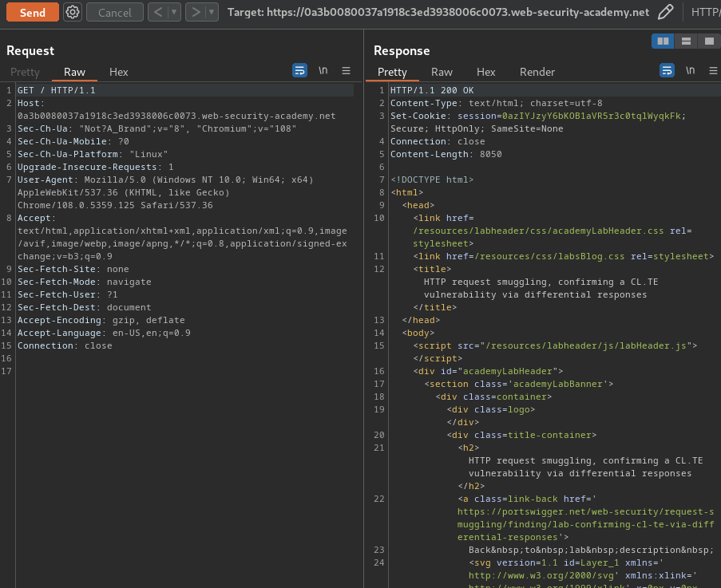The width and height of the screenshot is (721, 588).
Task: Select the Request Hex tab
Action: [119, 72]
